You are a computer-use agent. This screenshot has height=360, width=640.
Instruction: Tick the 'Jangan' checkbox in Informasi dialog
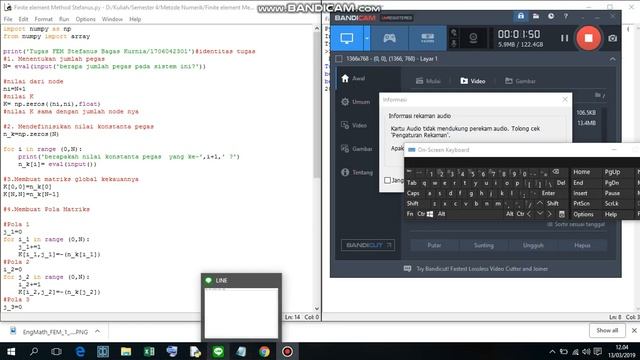point(387,180)
